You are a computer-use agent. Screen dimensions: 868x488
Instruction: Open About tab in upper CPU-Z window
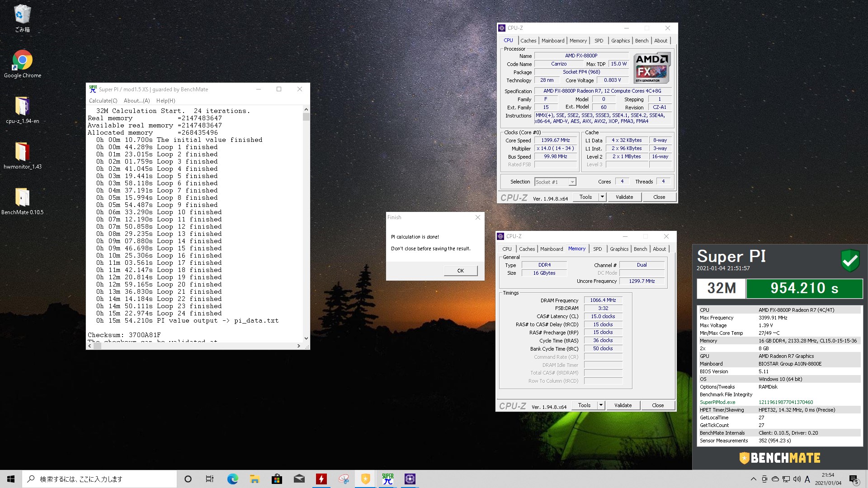pos(660,41)
